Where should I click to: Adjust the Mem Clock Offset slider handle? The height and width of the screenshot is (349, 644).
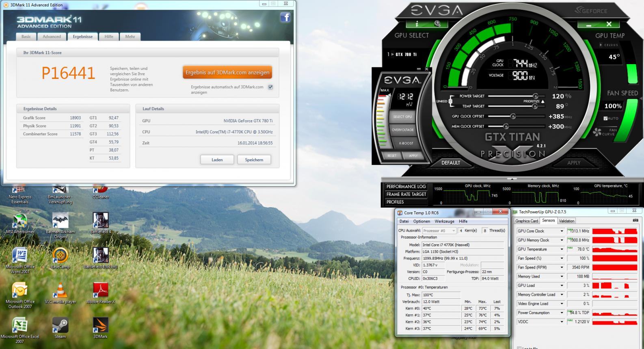click(506, 126)
